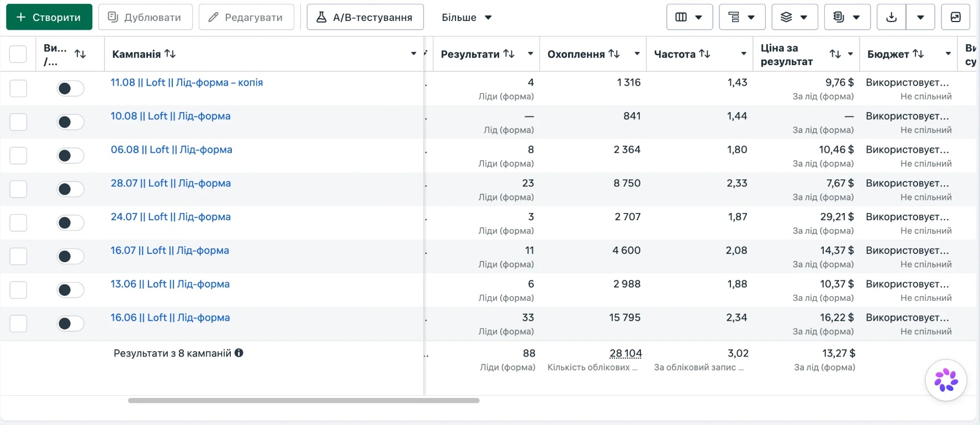
Task: Sort by Результати column arrows
Action: coord(509,54)
